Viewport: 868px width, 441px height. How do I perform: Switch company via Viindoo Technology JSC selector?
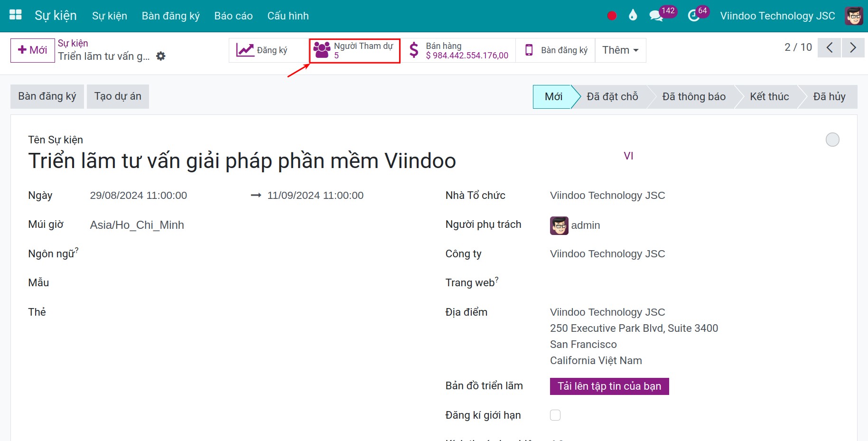tap(777, 16)
